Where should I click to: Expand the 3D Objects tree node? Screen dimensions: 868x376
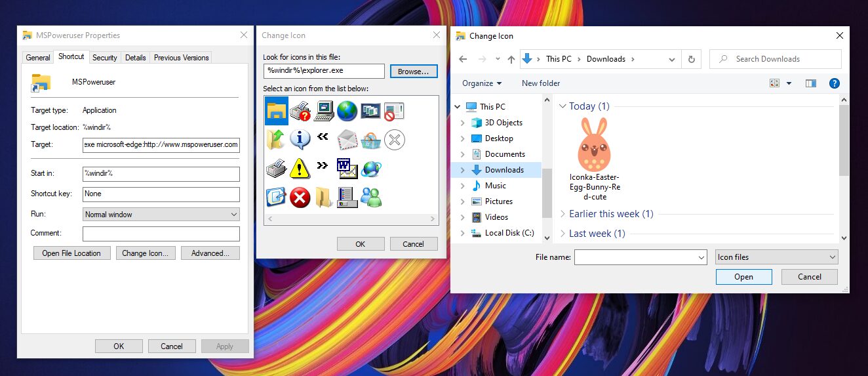pyautogui.click(x=463, y=123)
